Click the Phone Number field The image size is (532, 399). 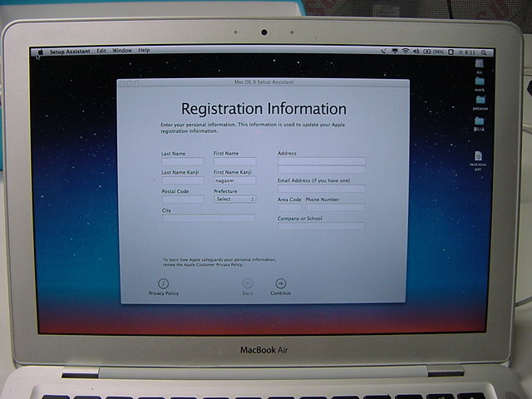336,208
